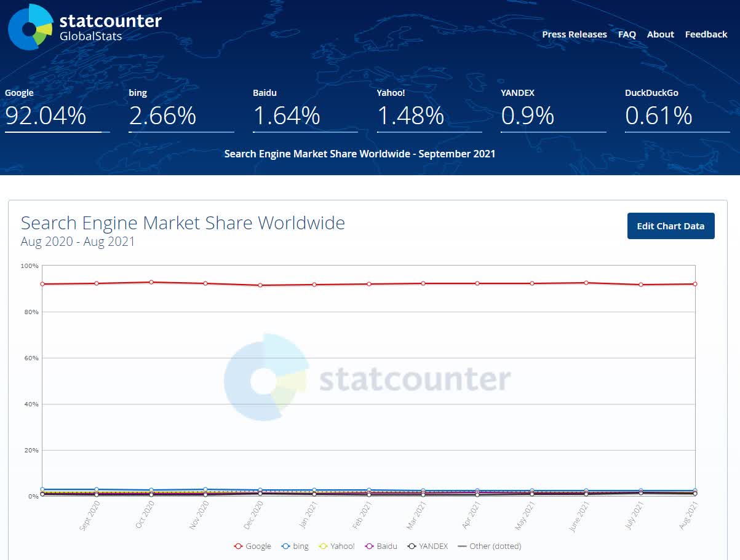The image size is (740, 560).
Task: Open the FAQ link
Action: 627,34
